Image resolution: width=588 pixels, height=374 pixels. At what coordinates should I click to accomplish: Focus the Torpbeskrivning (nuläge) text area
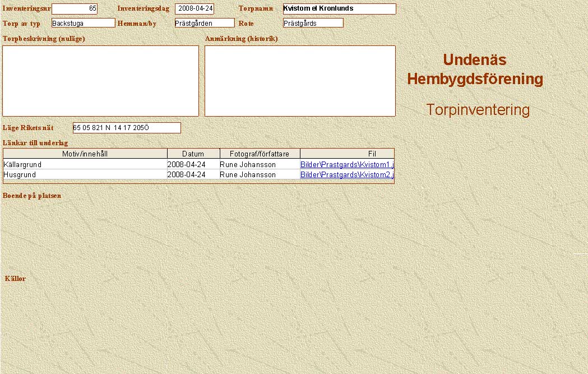101,81
